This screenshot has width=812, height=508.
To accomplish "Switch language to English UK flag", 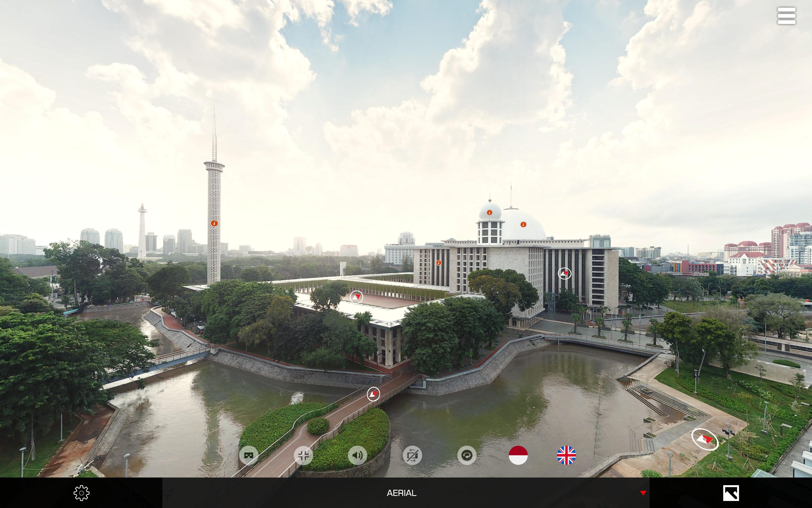I will (566, 455).
